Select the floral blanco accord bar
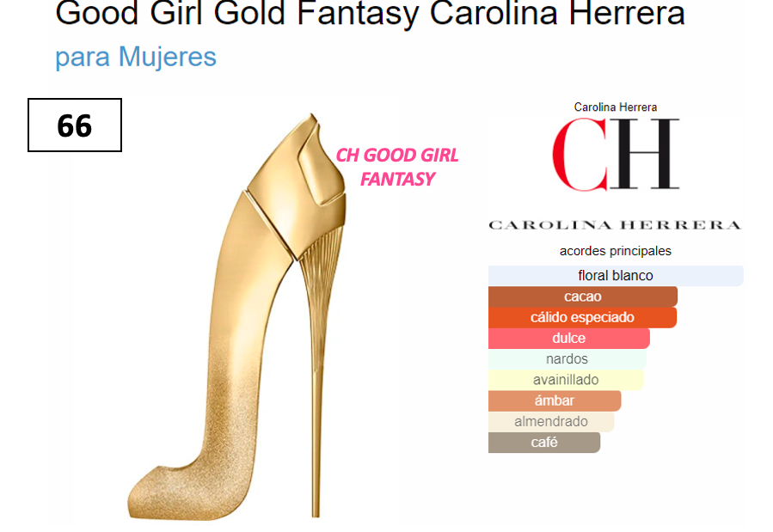 click(x=616, y=276)
